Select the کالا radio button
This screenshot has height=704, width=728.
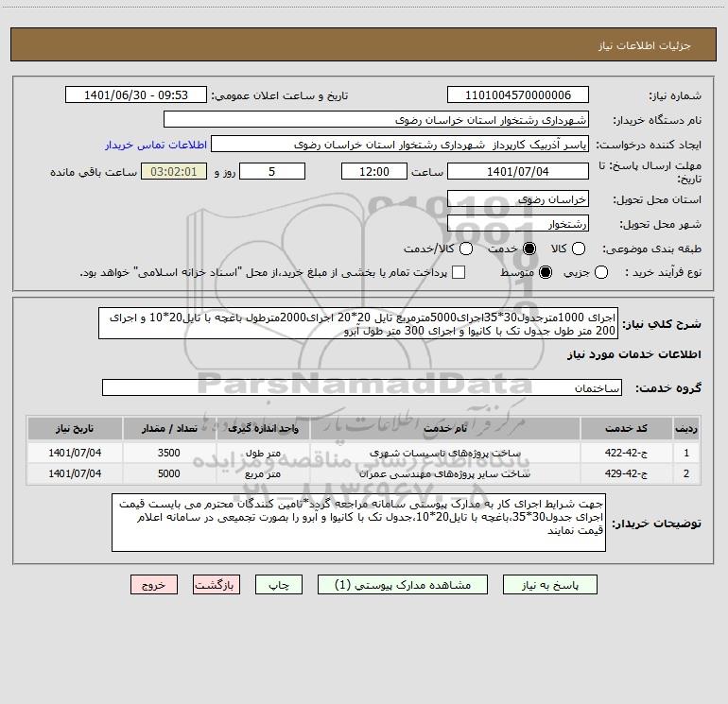[x=578, y=249]
